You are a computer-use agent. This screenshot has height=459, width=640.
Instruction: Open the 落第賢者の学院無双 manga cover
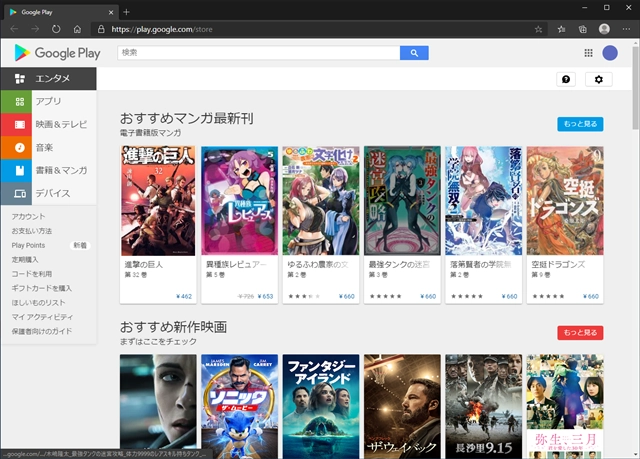(483, 201)
